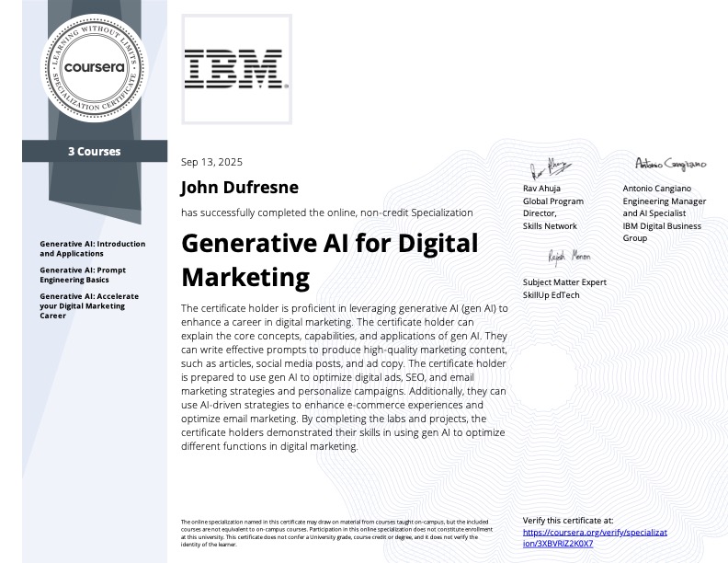This screenshot has width=728, height=563.
Task: Open the Coursera certificate verification link
Action: coord(595,538)
